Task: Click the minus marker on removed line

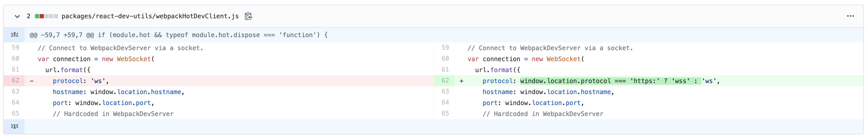Action: [32, 81]
